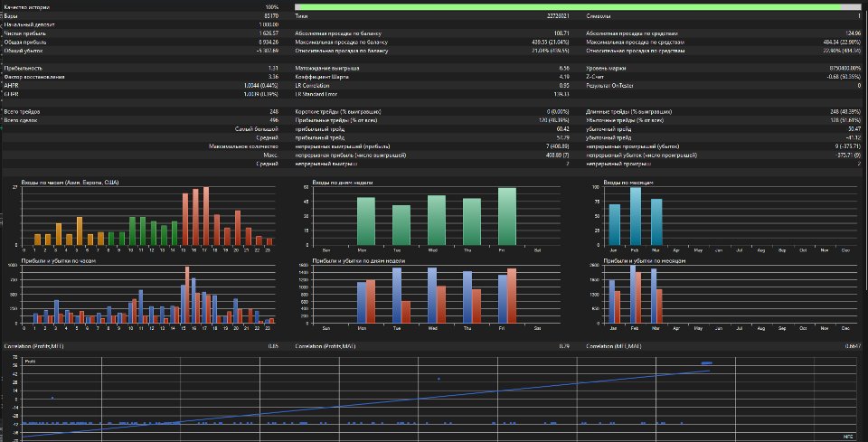Image resolution: width=868 pixels, height=442 pixels.
Task: Click the 'Коэффициент Шарпа' label
Action: tap(324, 77)
